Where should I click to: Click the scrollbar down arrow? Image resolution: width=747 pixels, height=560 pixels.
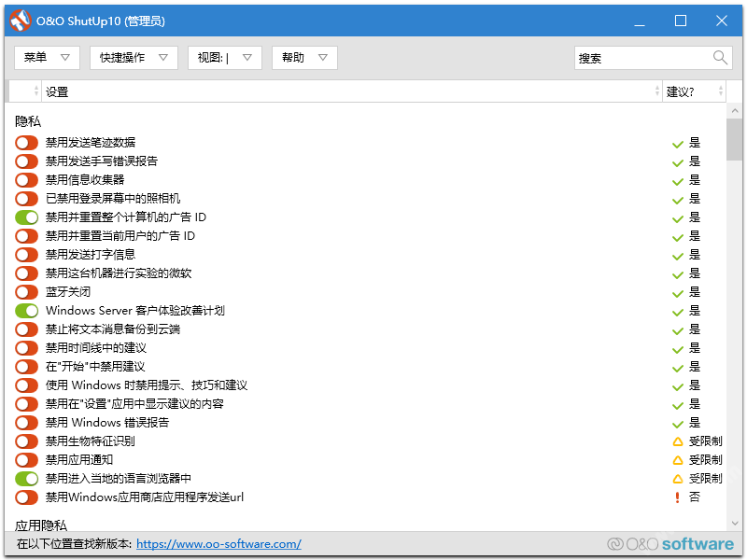735,524
